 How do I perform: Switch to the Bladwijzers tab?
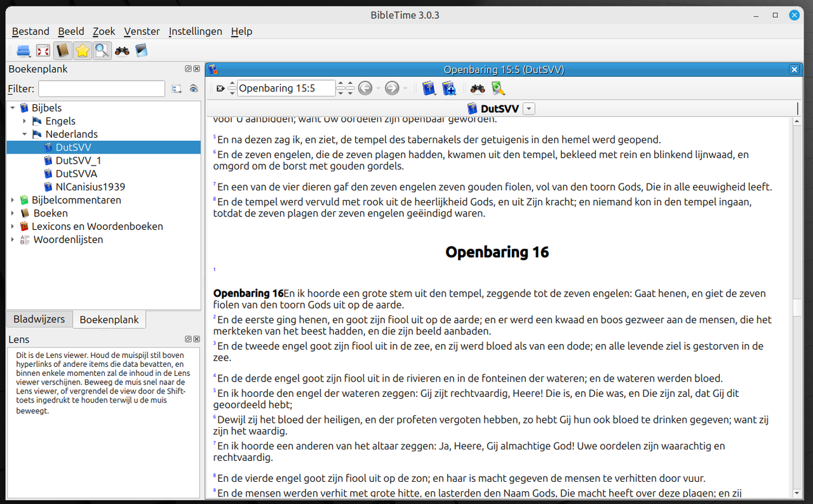(x=39, y=319)
